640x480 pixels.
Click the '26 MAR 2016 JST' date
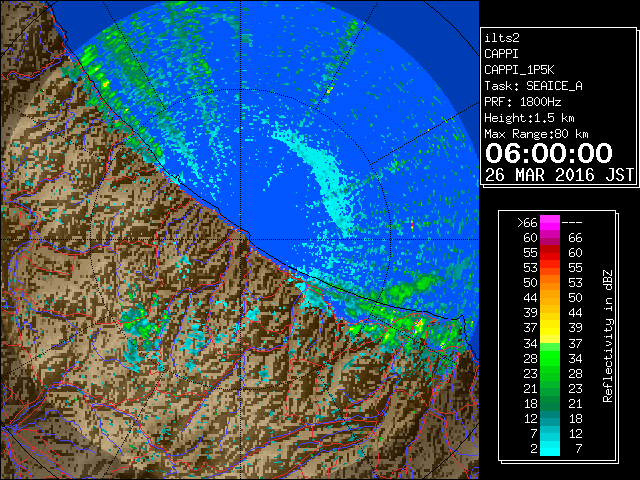pyautogui.click(x=559, y=175)
